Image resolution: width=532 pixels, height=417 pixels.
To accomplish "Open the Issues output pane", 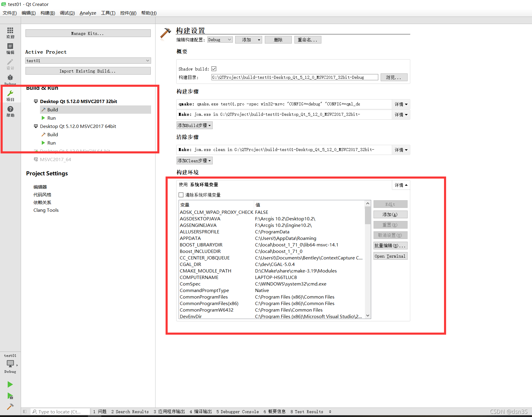I will coord(100,412).
